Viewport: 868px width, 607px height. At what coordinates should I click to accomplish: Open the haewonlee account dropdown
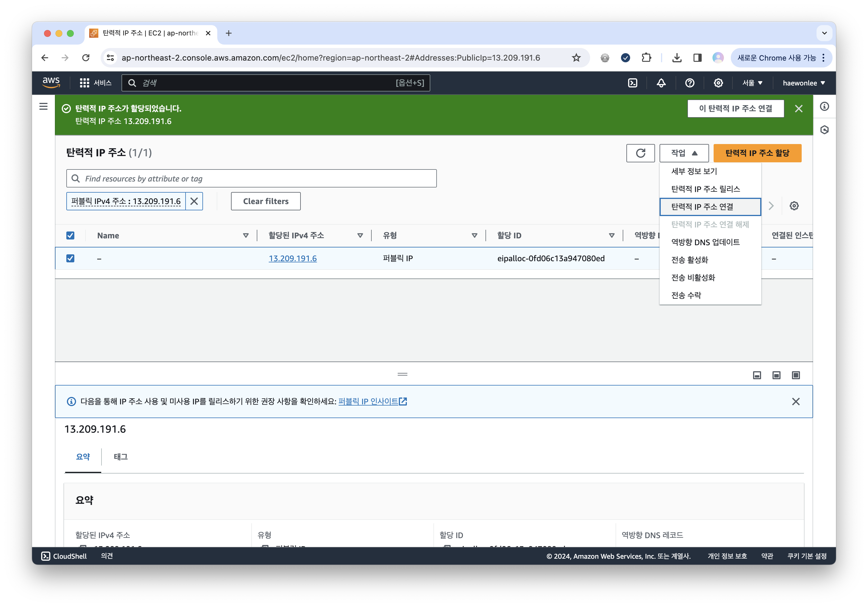coord(803,83)
